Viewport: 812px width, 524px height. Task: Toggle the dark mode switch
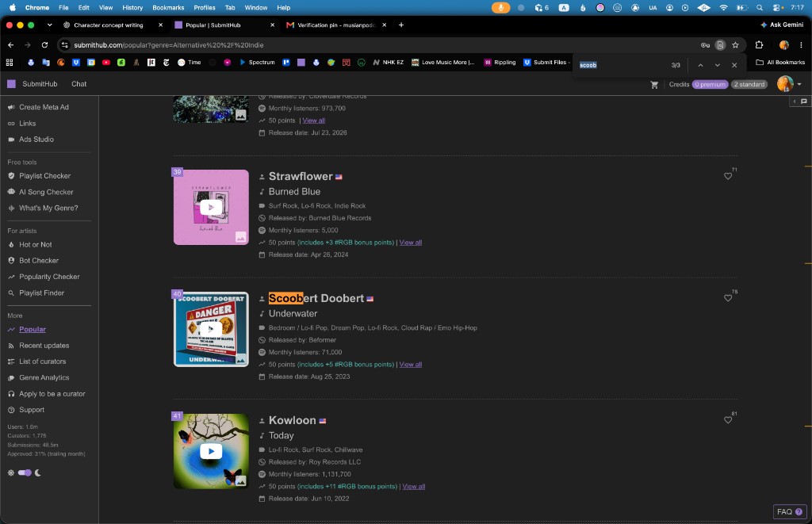(x=25, y=472)
